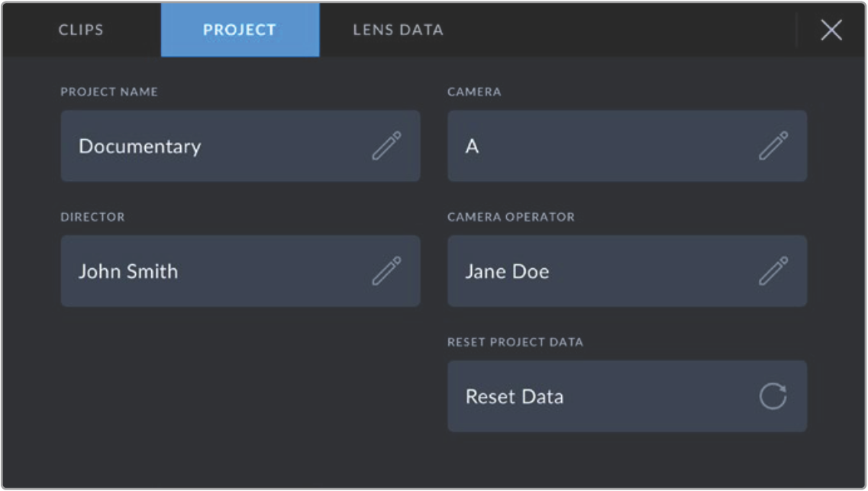
Task: Tap the Reset Project Data label
Action: 515,342
